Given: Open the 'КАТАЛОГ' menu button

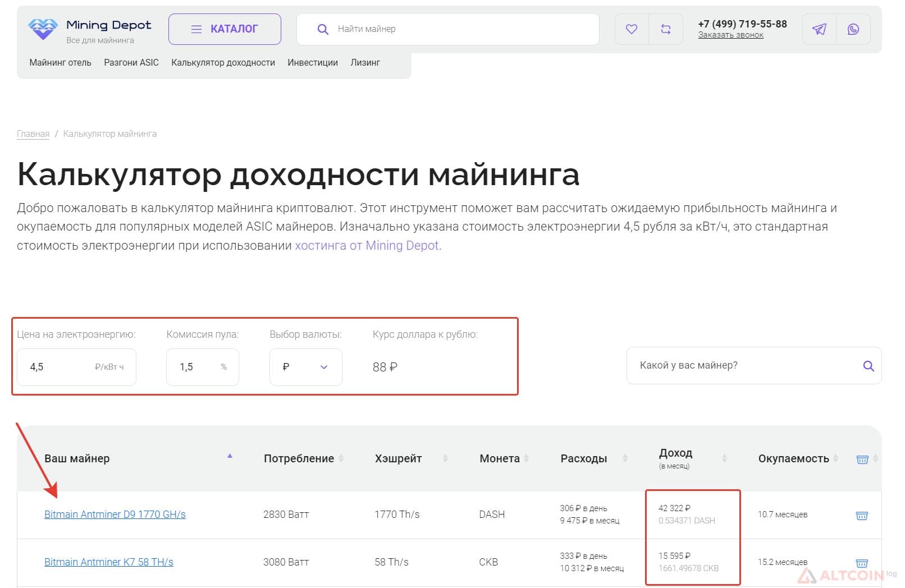Looking at the screenshot, I should point(225,29).
